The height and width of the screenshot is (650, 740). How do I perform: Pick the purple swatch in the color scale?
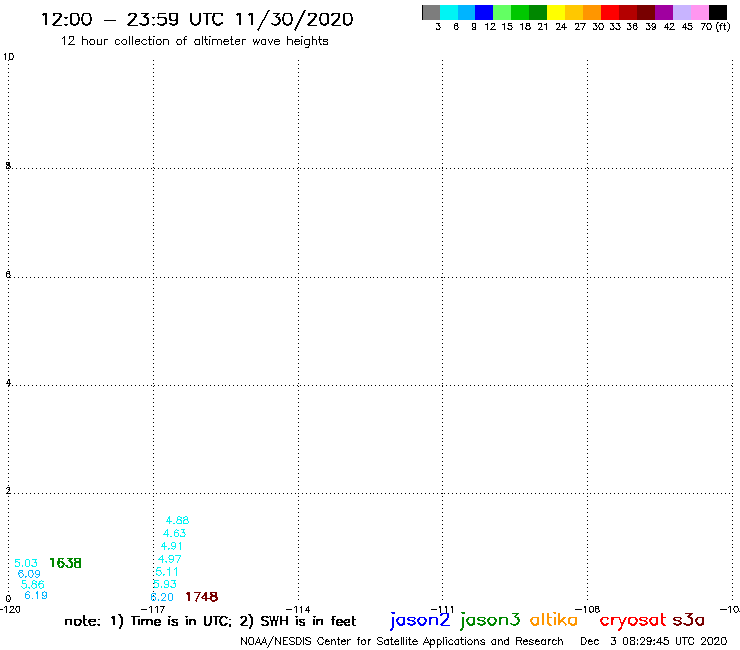664,13
